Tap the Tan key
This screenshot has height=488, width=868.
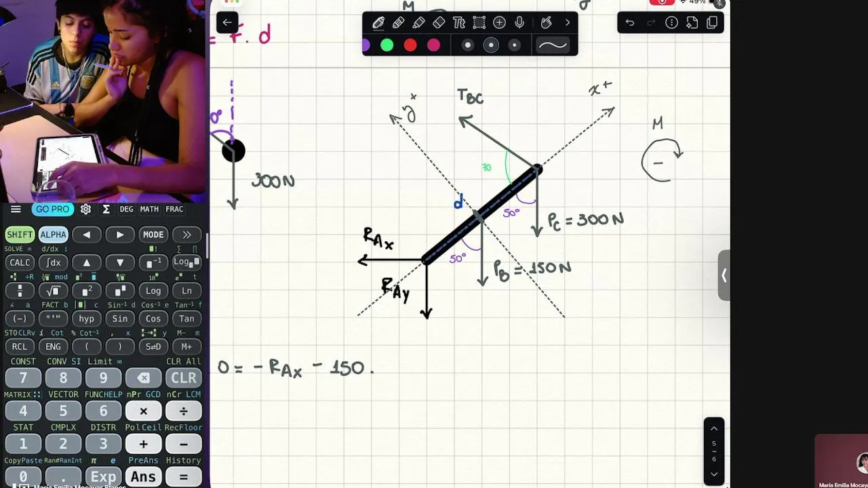pyautogui.click(x=186, y=319)
